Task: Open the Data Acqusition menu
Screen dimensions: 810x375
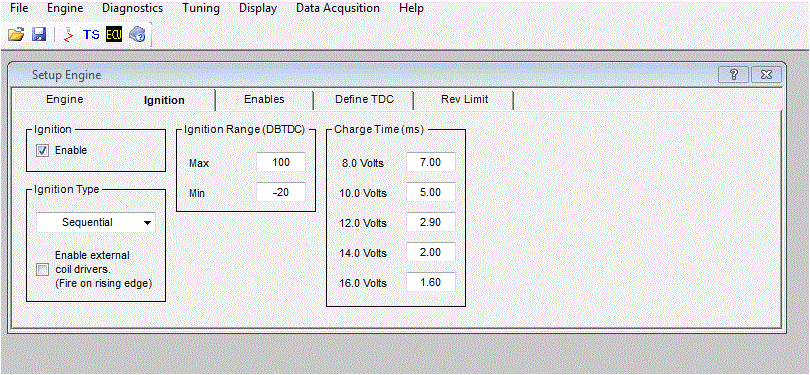Action: click(x=338, y=8)
